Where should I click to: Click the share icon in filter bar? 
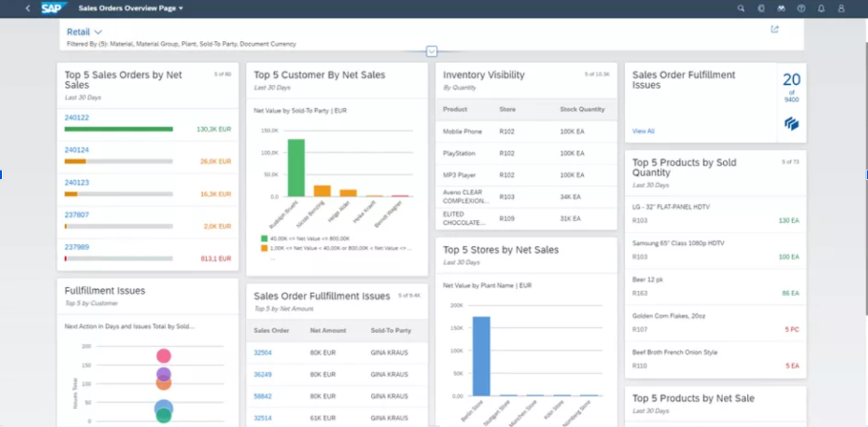[x=775, y=29]
